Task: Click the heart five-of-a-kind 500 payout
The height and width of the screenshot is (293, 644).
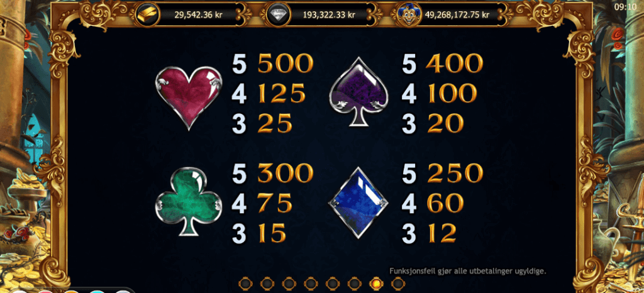Action: tap(285, 64)
